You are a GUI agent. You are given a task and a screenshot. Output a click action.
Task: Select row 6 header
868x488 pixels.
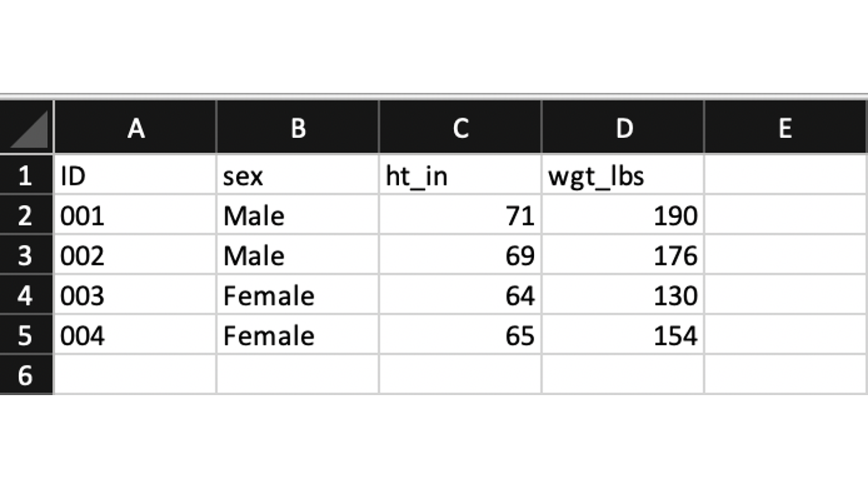click(26, 375)
